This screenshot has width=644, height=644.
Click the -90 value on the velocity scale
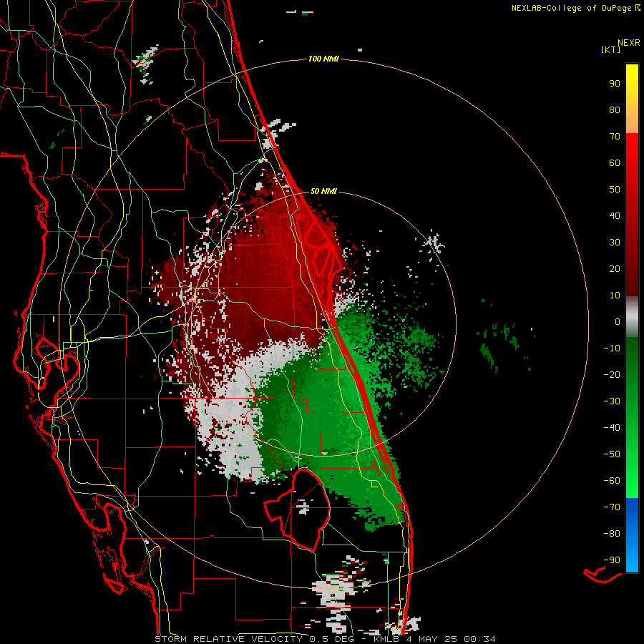tap(612, 560)
